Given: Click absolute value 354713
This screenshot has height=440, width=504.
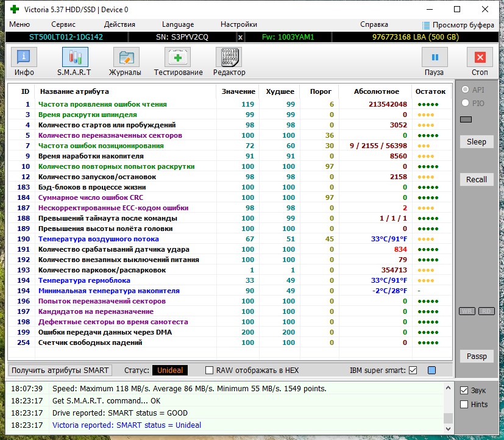Looking at the screenshot, I should [394, 270].
